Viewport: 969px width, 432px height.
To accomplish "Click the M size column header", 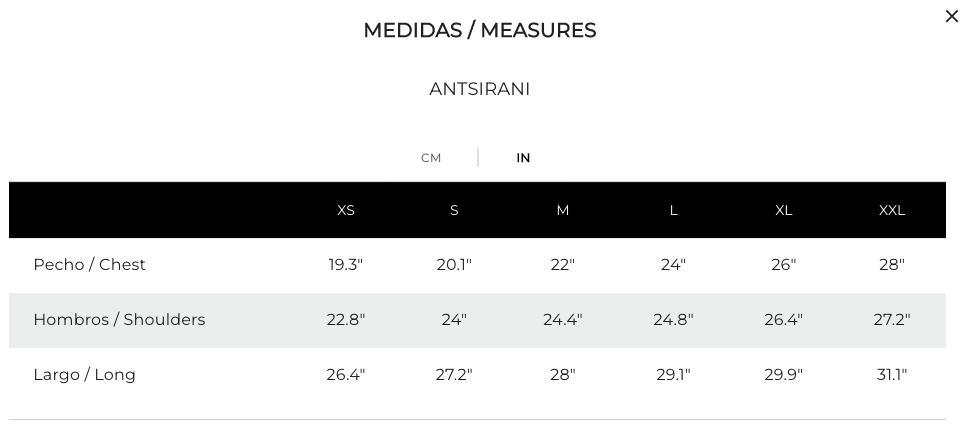I will (562, 211).
